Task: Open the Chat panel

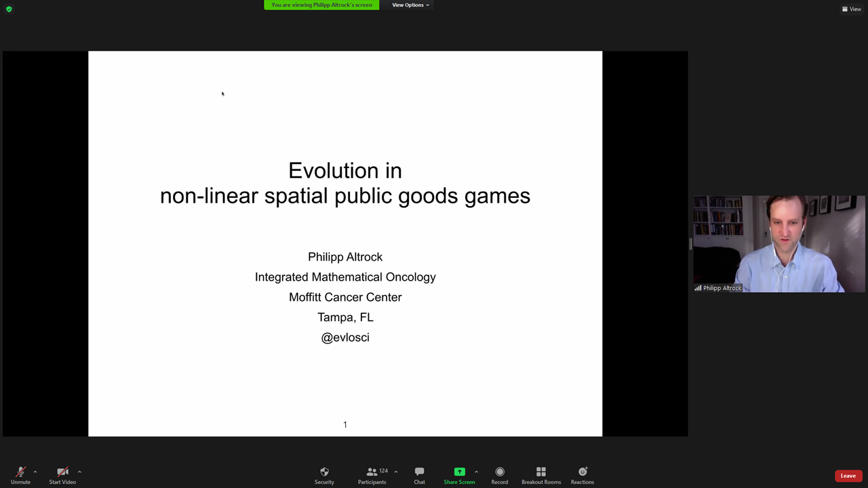Action: click(x=419, y=474)
